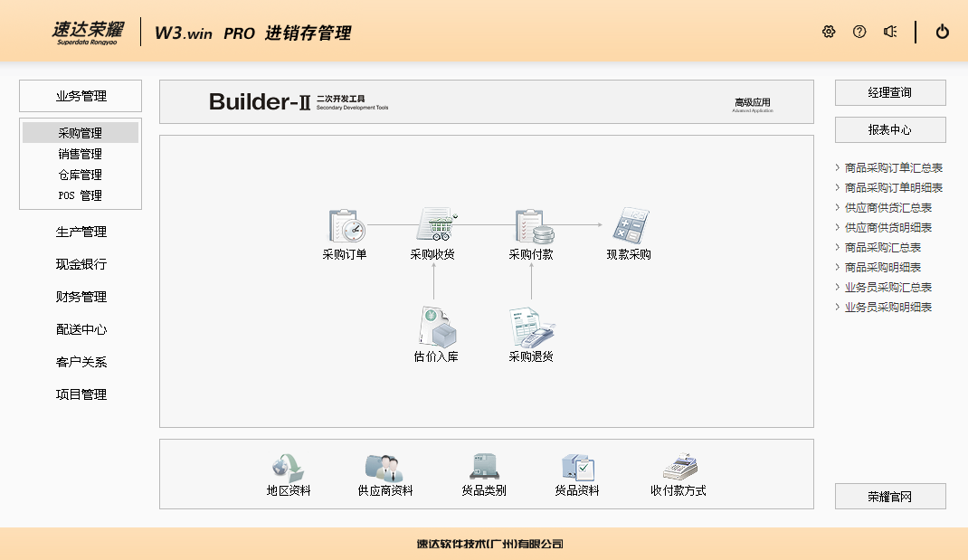
Task: Mute sound with the speaker icon
Action: pyautogui.click(x=890, y=32)
